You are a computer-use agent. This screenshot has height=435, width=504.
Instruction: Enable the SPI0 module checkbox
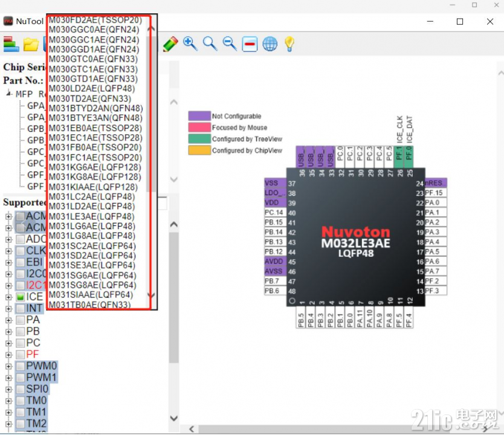tap(21, 389)
